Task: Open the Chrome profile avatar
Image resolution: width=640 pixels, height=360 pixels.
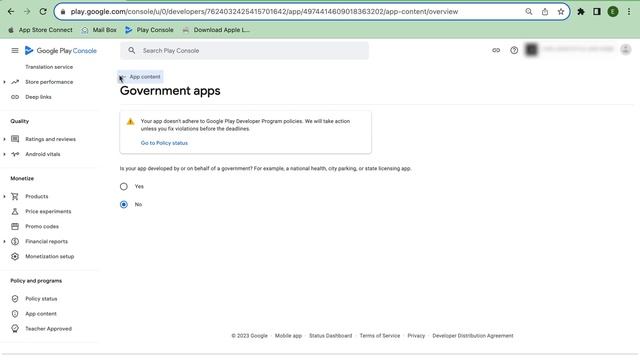Action: (613, 12)
